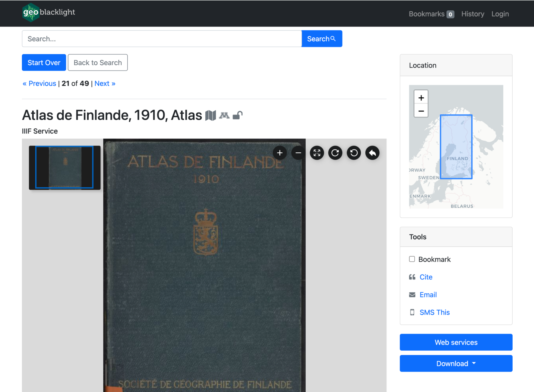This screenshot has width=534, height=392.
Task: Click the go home reset arrow icon
Action: click(x=372, y=153)
